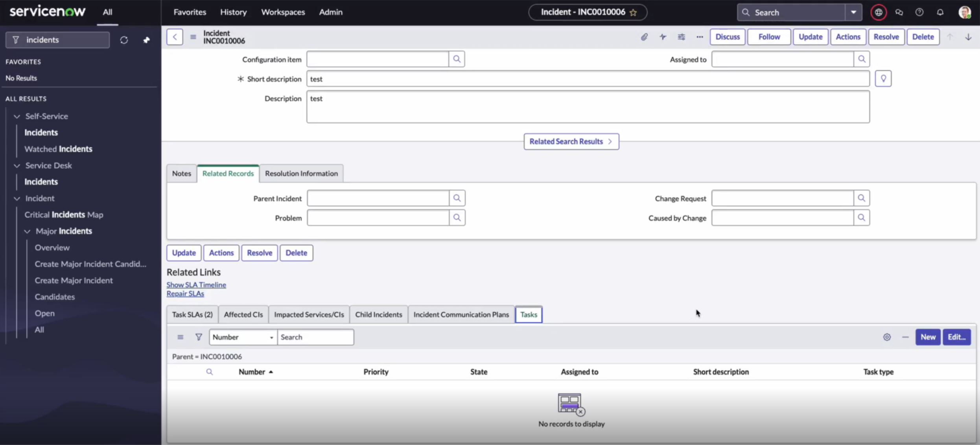The height and width of the screenshot is (445, 980).
Task: Open the Repair SLAs link
Action: click(x=185, y=294)
